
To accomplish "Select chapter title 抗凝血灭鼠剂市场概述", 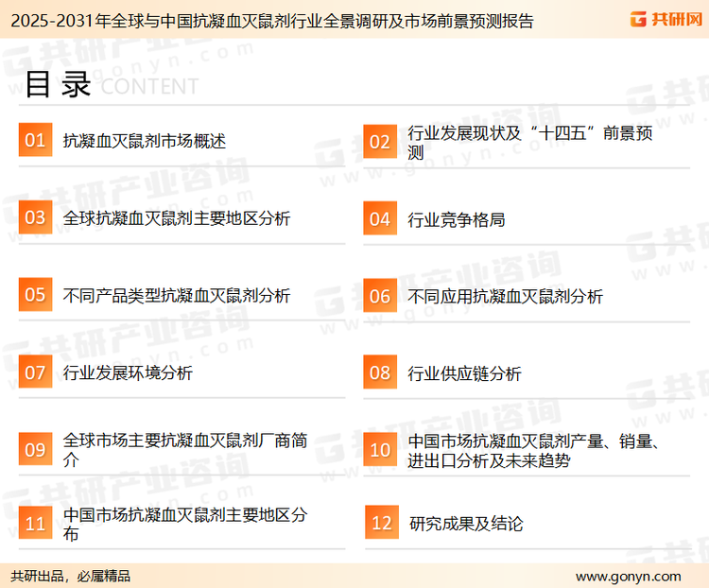I will point(145,141).
